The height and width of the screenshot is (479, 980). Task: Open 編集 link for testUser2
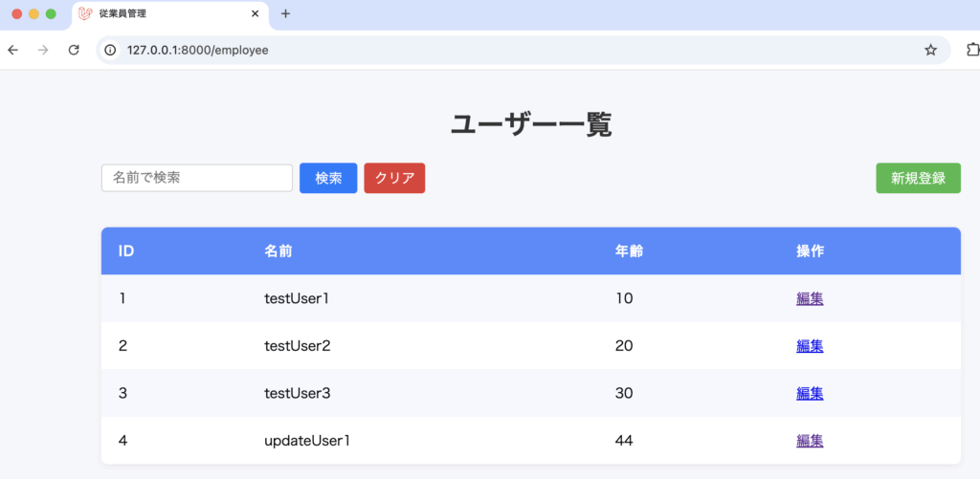[x=810, y=346]
